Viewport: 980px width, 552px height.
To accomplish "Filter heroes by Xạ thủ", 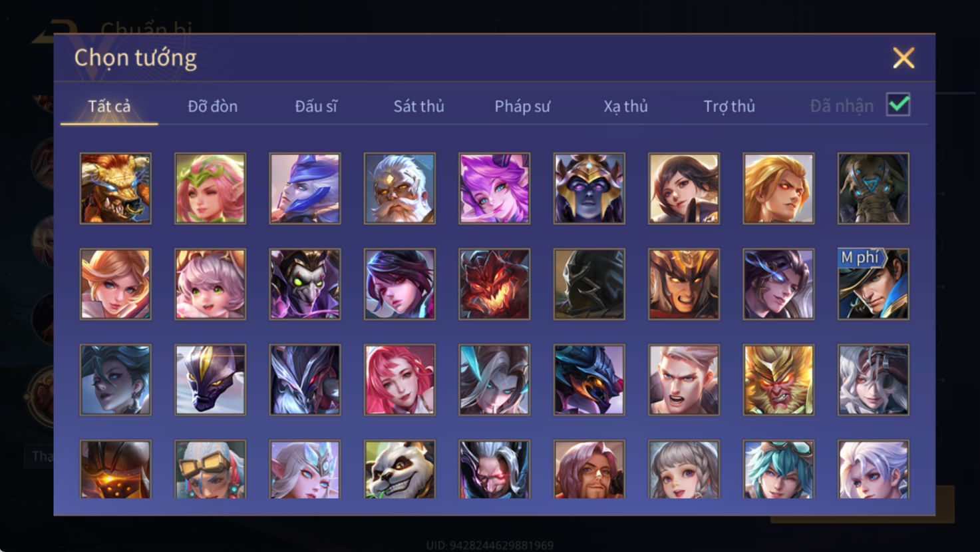I will [x=625, y=106].
